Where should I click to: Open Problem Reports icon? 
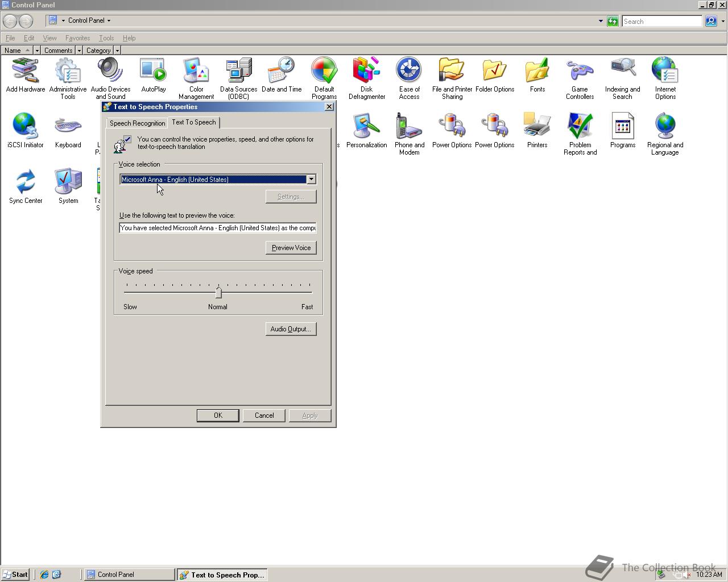click(580, 134)
